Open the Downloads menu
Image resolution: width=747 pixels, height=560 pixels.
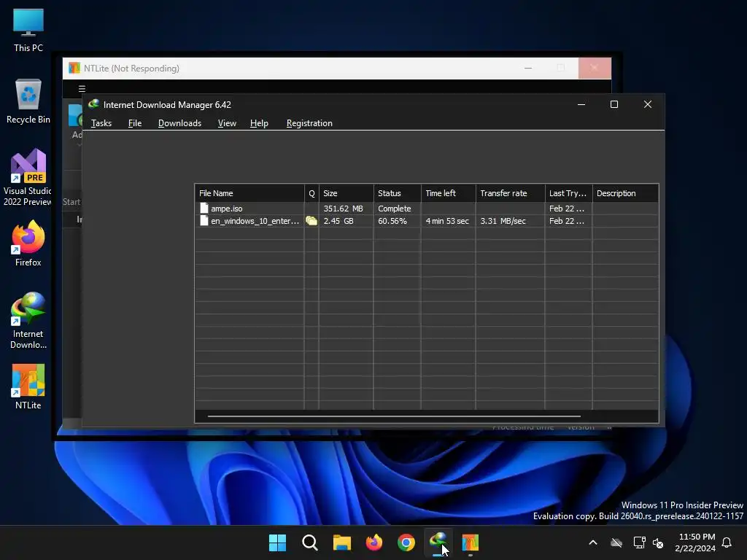tap(179, 123)
